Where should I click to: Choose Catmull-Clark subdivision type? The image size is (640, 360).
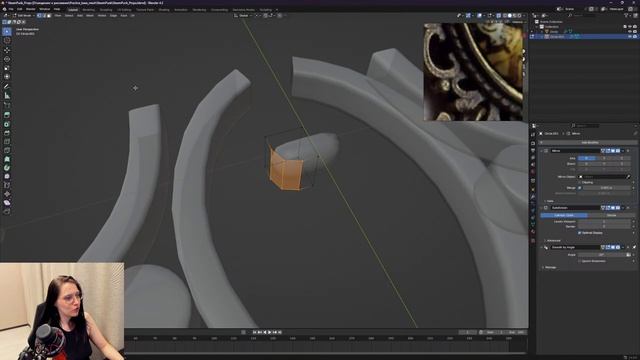coord(564,215)
